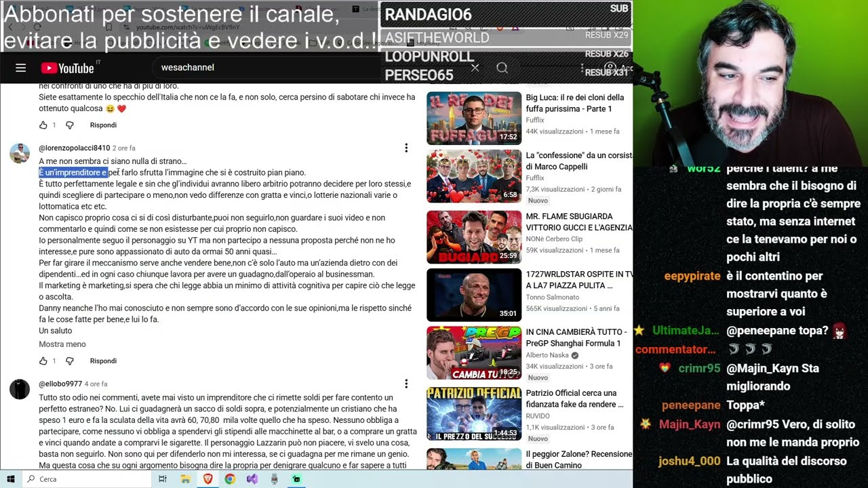Open Google Chrome from the taskbar

tap(230, 479)
